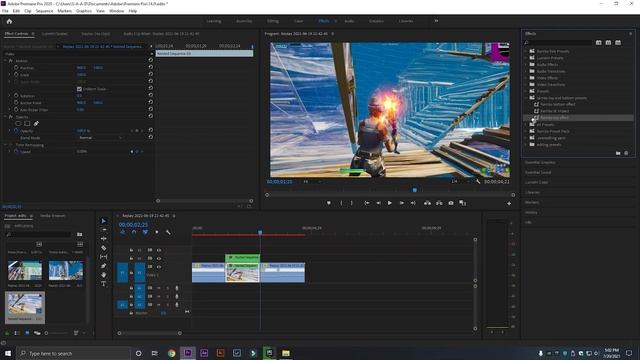The width and height of the screenshot is (640, 360).
Task: Open the Sequence menu
Action: point(44,11)
